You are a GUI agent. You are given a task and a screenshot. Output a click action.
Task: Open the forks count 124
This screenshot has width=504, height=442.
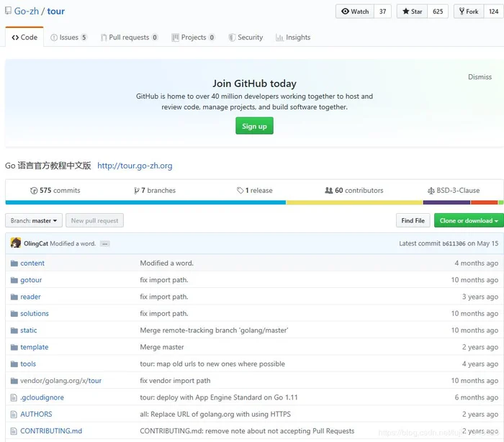494,12
